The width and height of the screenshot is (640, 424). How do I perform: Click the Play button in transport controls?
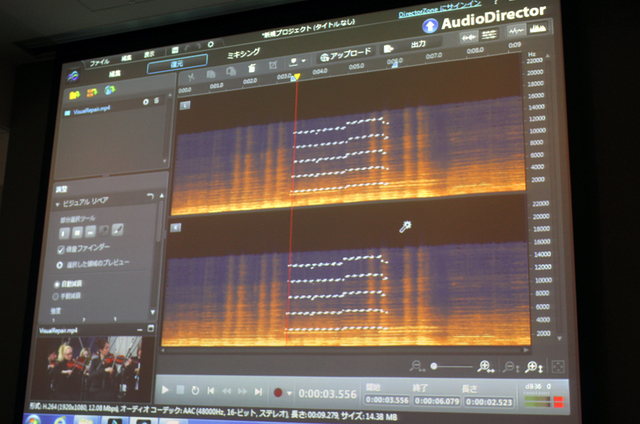click(x=163, y=390)
